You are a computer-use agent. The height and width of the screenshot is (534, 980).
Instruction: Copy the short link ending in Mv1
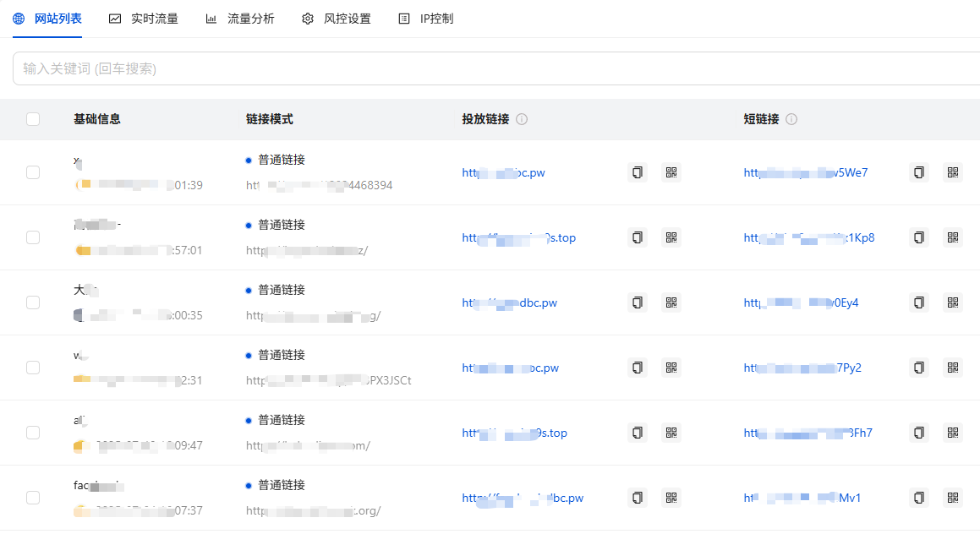919,498
